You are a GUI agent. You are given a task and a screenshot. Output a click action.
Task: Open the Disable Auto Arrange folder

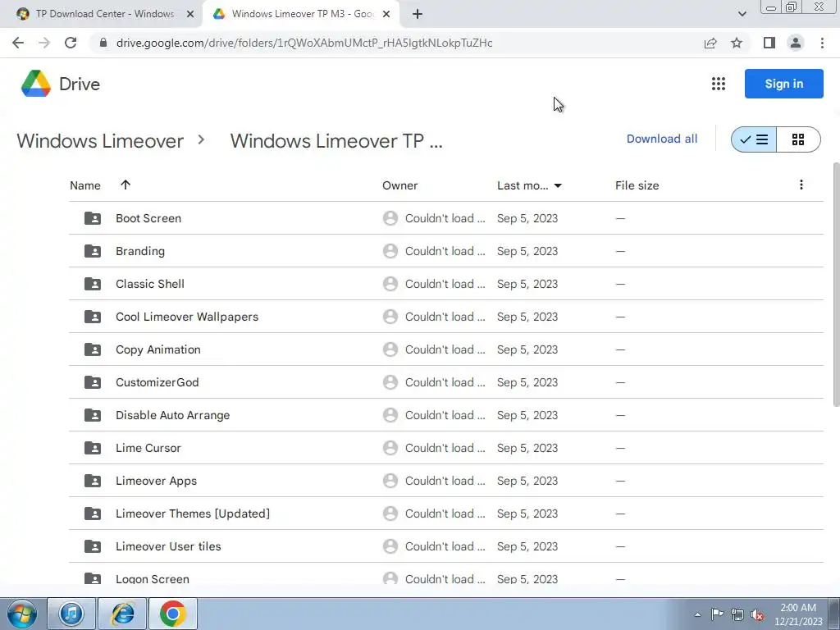tap(172, 415)
